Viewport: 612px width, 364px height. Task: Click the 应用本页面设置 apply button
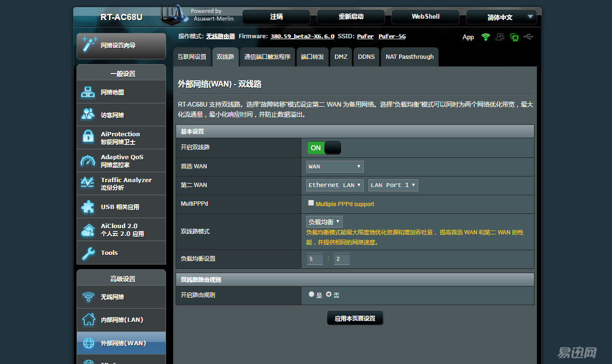pos(355,318)
